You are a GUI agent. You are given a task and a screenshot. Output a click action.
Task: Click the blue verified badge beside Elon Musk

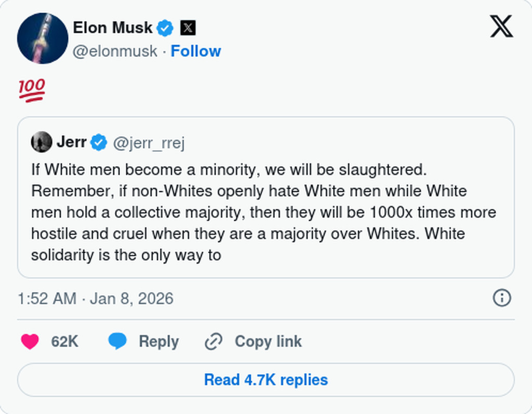click(x=165, y=28)
